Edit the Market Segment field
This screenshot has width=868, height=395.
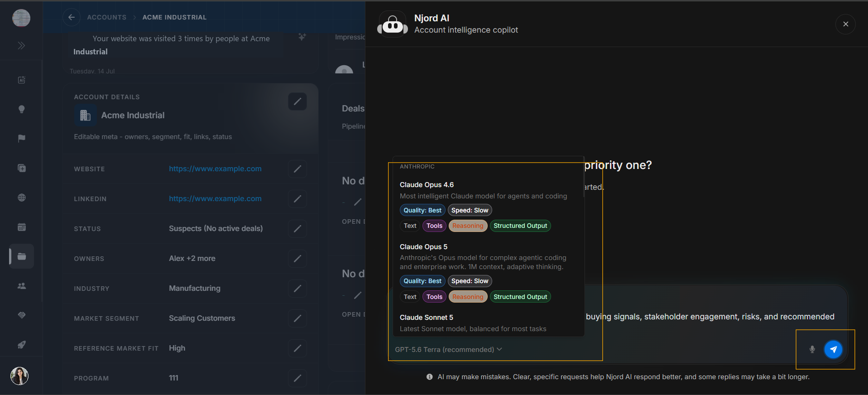pos(297,318)
